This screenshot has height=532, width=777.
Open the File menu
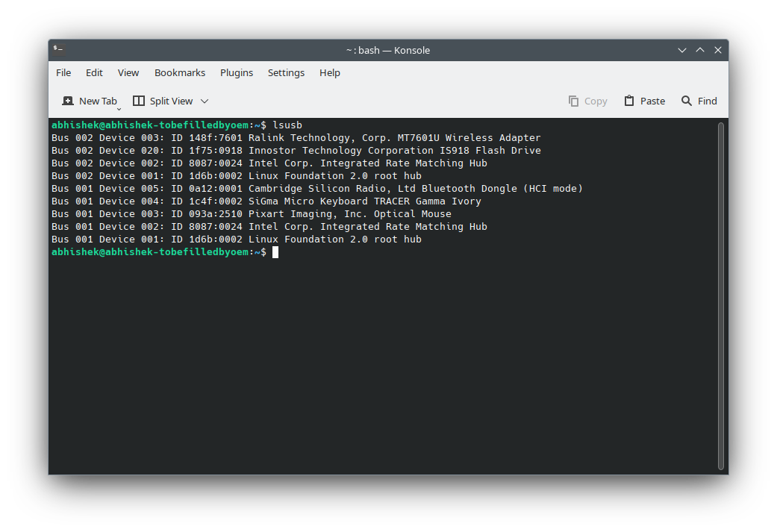pyautogui.click(x=63, y=72)
